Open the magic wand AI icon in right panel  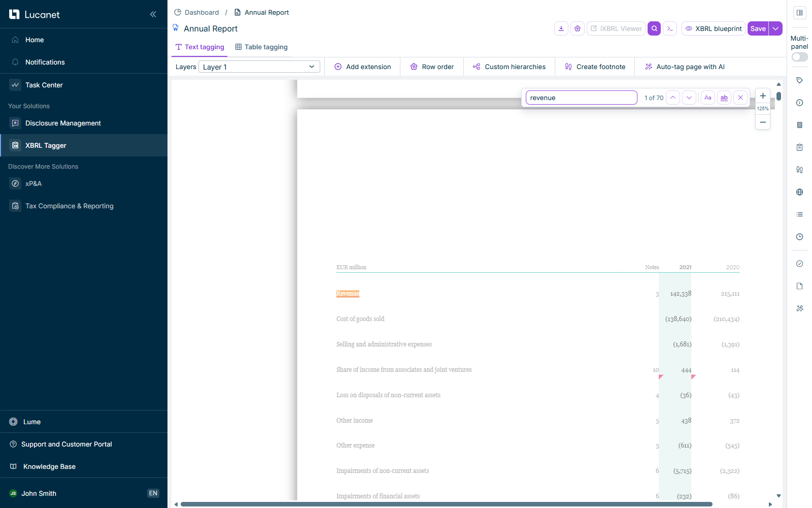coord(800,308)
